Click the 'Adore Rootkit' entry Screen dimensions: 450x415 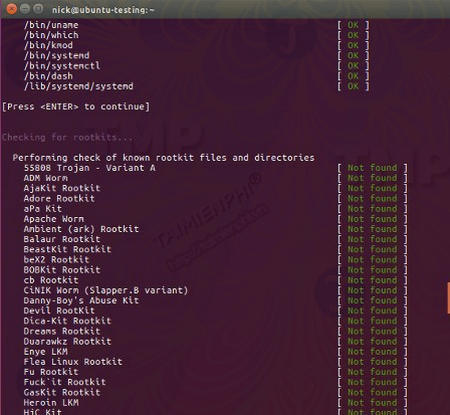[x=59, y=198]
